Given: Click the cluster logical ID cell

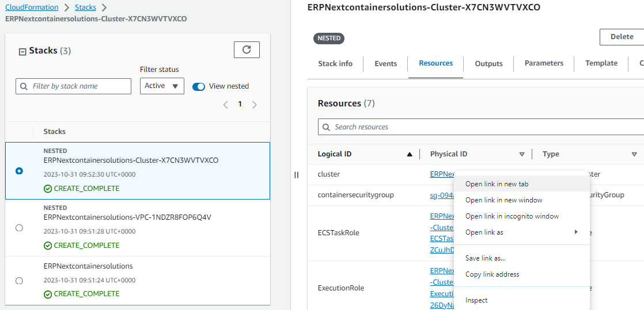Looking at the screenshot, I should tap(328, 174).
